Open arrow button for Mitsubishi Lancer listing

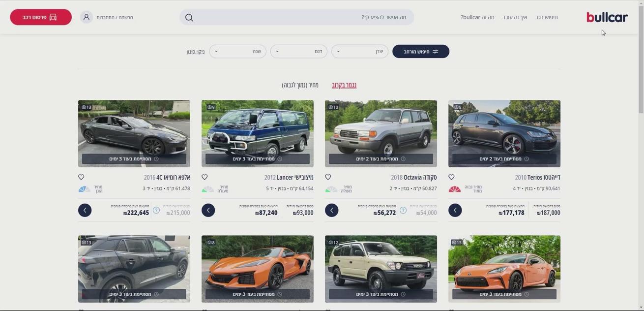208,211
